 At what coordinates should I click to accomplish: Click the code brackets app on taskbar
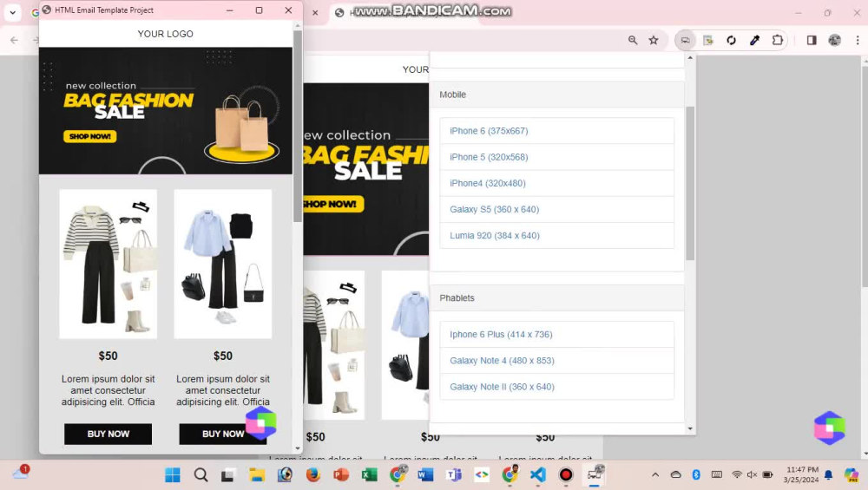tap(482, 475)
